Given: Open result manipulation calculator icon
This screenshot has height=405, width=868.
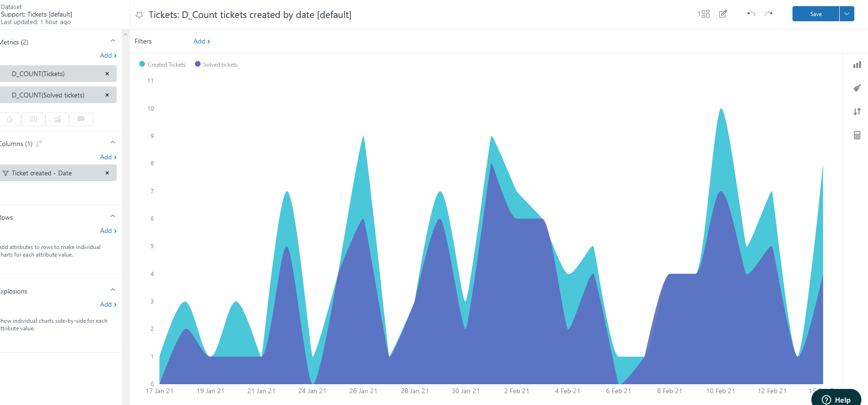Looking at the screenshot, I should (x=857, y=135).
